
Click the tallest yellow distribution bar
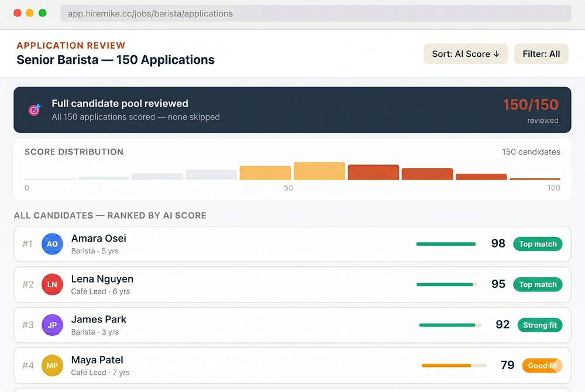click(x=319, y=171)
